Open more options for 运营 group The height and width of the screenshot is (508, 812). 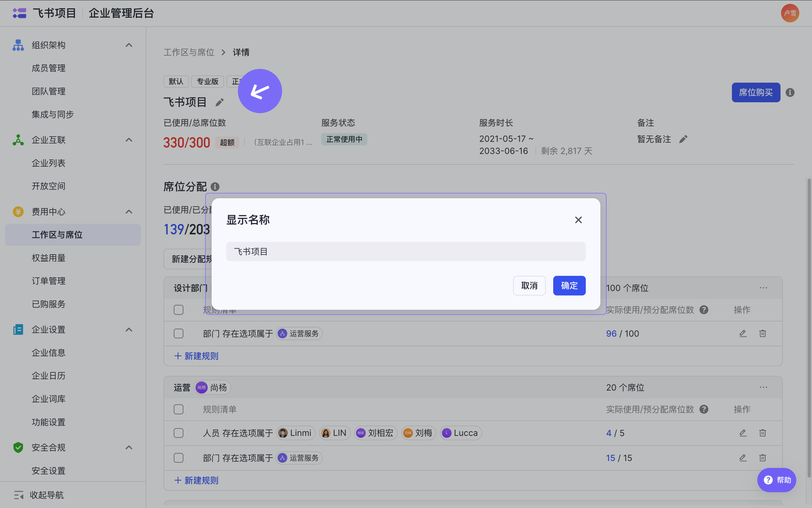coord(763,387)
